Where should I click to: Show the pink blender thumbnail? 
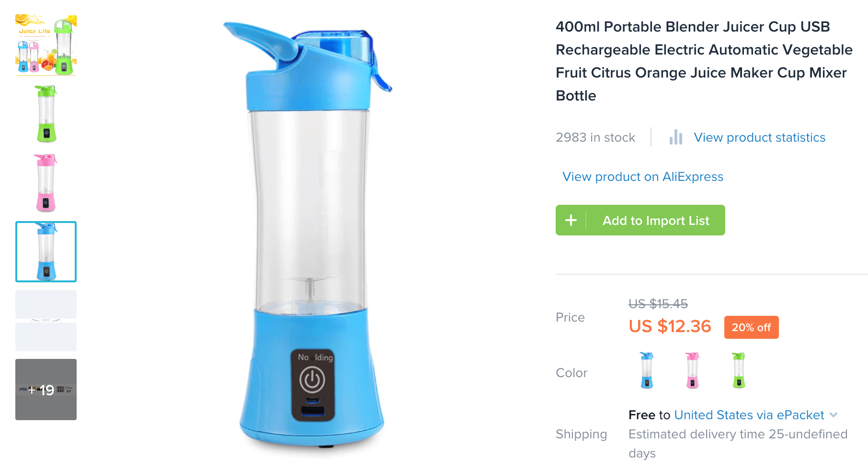(x=46, y=183)
